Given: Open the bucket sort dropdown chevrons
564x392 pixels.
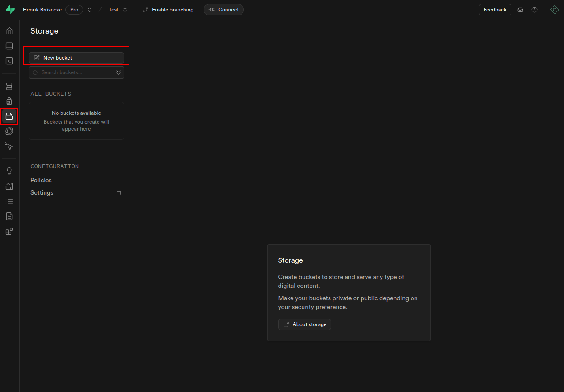Looking at the screenshot, I should coord(118,72).
